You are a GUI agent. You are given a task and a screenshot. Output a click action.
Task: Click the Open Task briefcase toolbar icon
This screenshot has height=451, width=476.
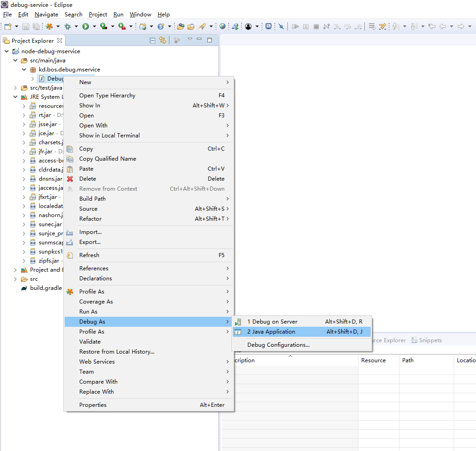(x=191, y=27)
